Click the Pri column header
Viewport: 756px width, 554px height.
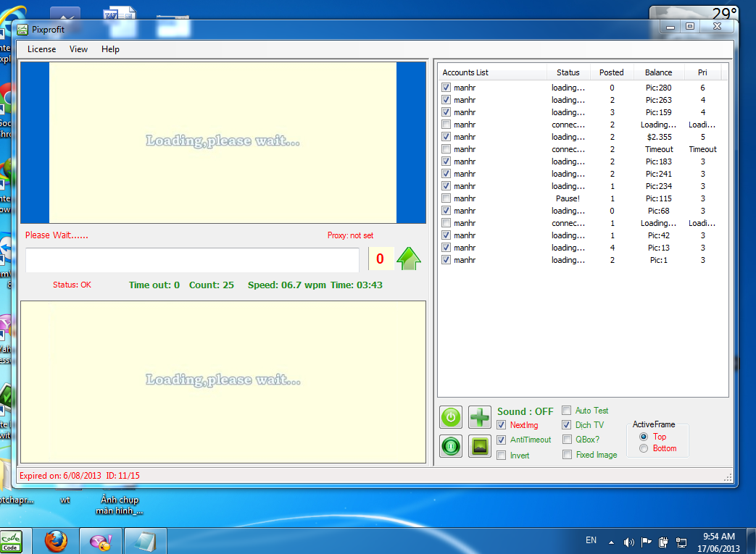(702, 72)
